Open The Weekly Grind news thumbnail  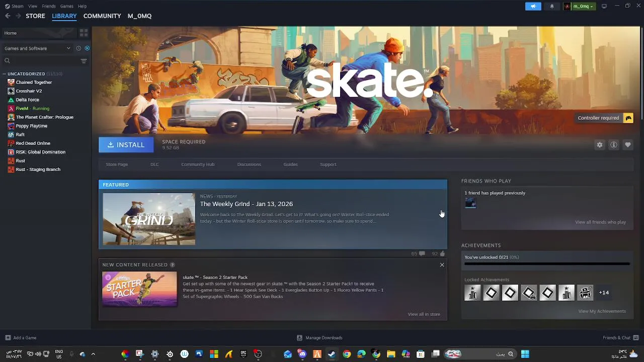pyautogui.click(x=149, y=219)
